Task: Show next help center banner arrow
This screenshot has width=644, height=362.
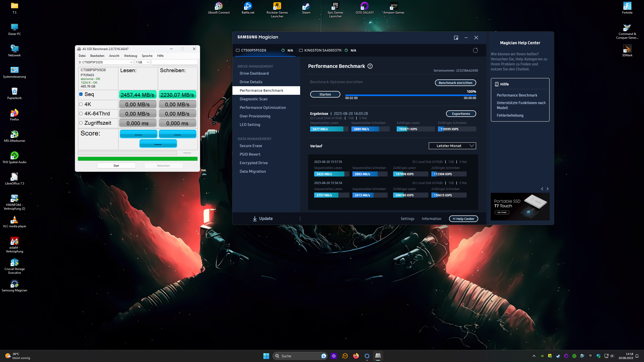Action: (548, 189)
